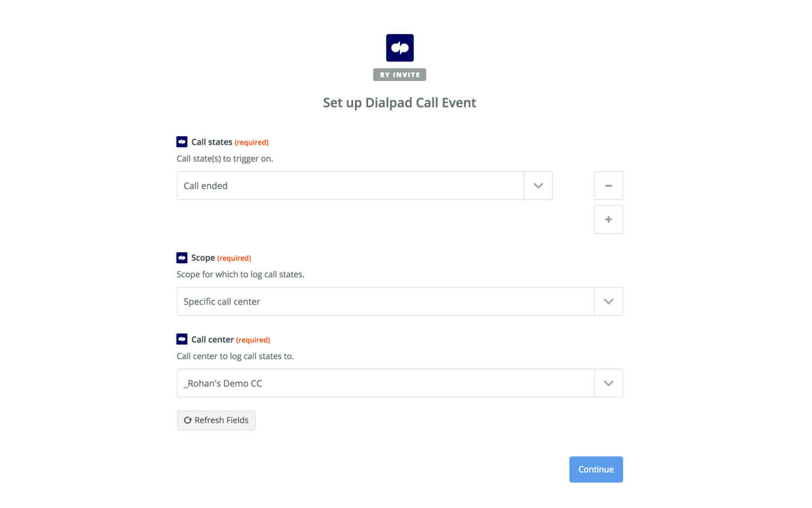Click the _Rohan's Demo CC field
Screen dimensions: 812x508
coord(338,383)
